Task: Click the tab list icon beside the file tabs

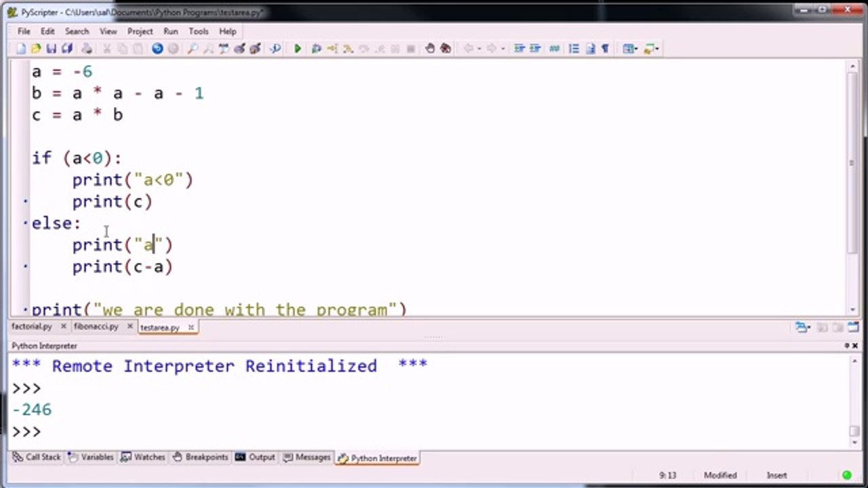Action: coord(803,327)
